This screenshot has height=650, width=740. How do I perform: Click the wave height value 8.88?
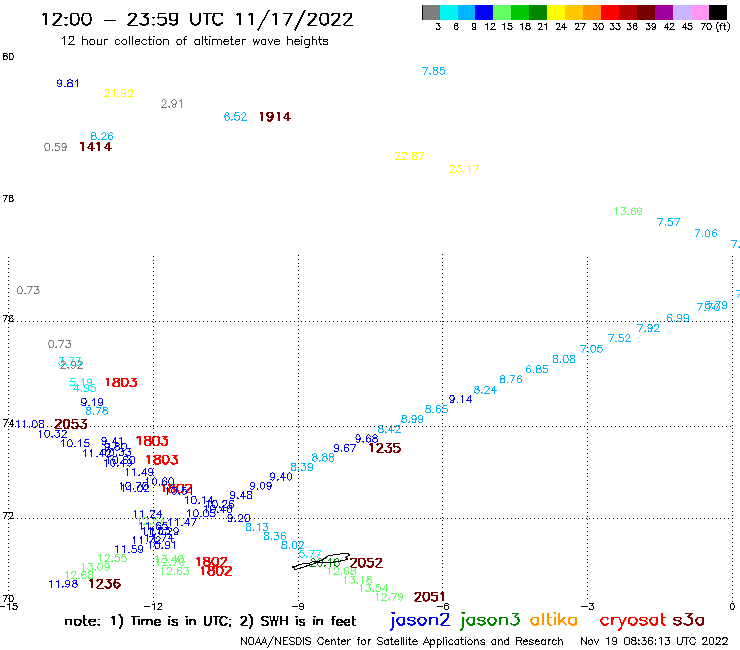(323, 458)
